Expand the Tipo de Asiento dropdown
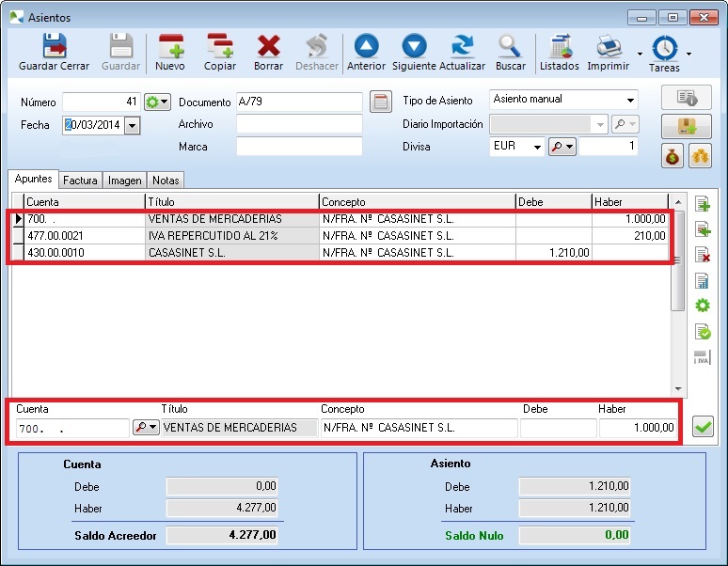Viewport: 728px width, 566px height. (x=629, y=101)
